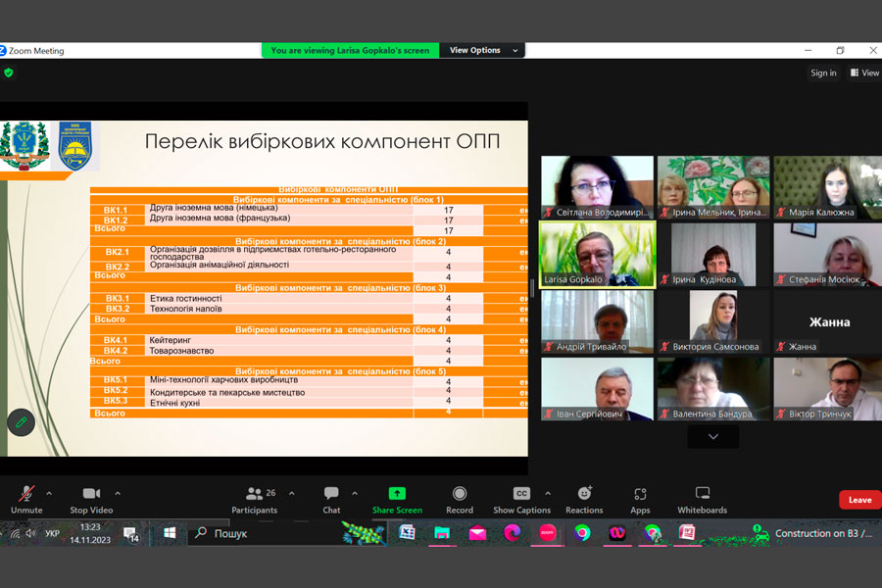Select Виктория Самсонова video tile
The width and height of the screenshot is (882, 588).
click(713, 321)
